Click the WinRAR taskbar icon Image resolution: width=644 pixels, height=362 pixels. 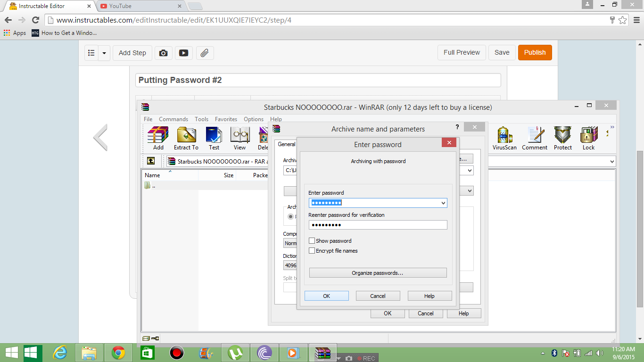point(323,353)
